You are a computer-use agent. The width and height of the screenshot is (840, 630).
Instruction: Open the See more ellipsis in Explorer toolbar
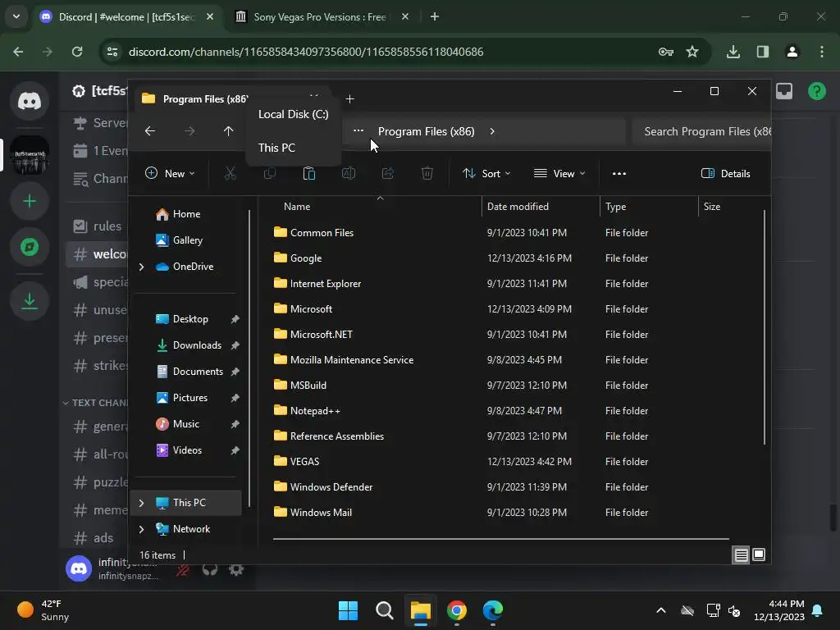[x=619, y=174]
